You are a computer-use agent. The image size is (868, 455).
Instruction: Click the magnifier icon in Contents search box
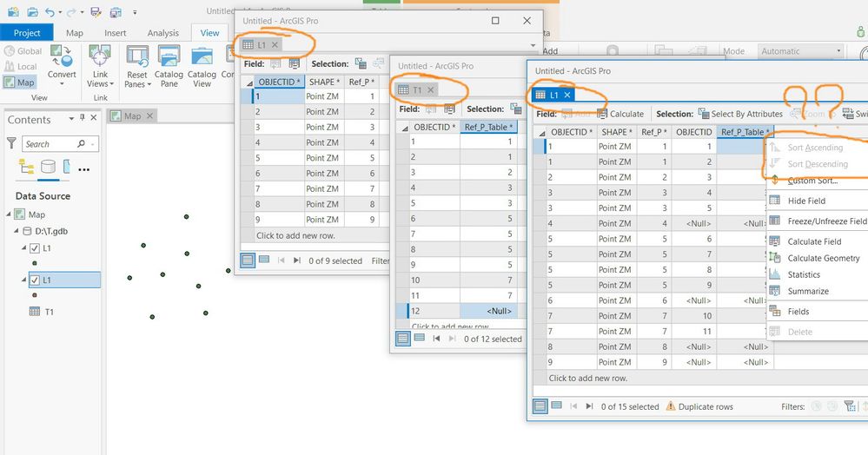(x=82, y=144)
